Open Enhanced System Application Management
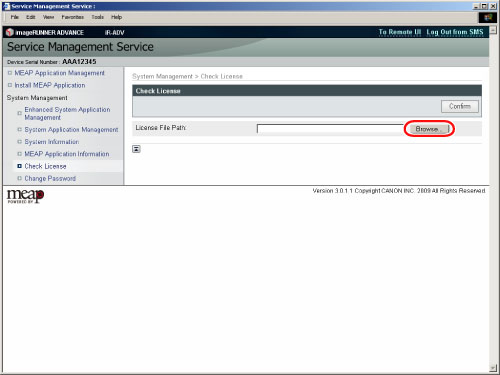This screenshot has width=500, height=375. coord(67,113)
